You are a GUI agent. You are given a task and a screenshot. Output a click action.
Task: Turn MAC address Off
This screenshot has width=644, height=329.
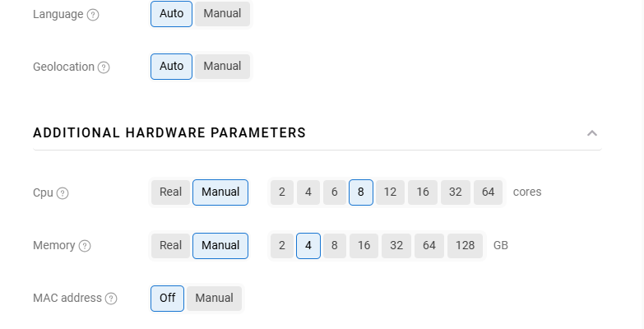(x=167, y=298)
